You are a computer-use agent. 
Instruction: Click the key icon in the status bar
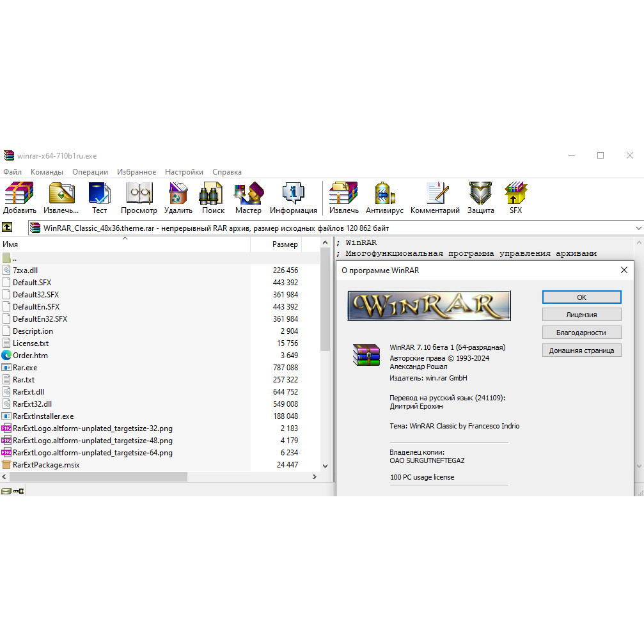19,491
